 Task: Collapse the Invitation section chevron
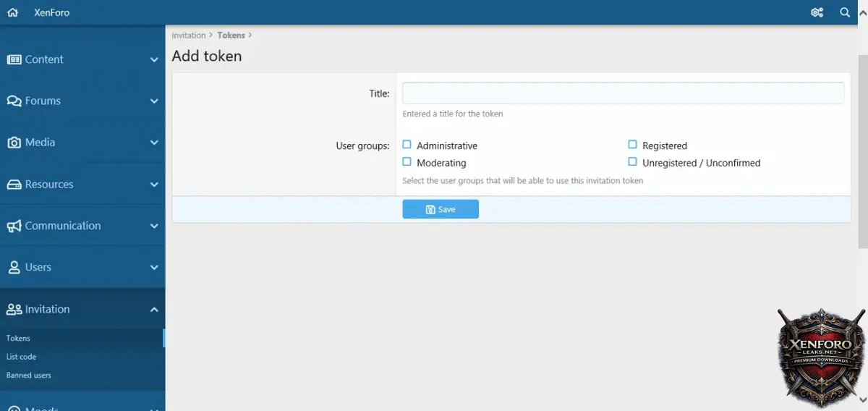(154, 310)
